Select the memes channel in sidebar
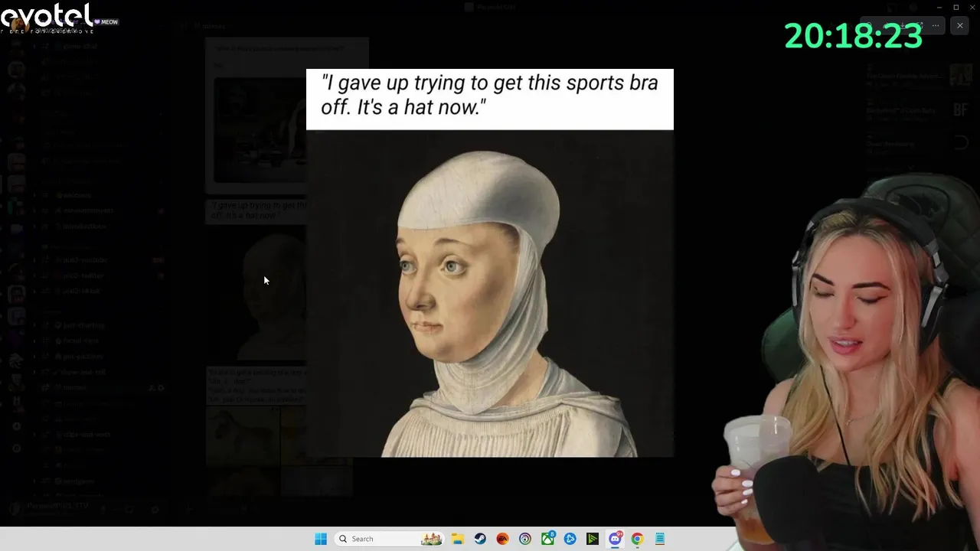 pyautogui.click(x=75, y=387)
